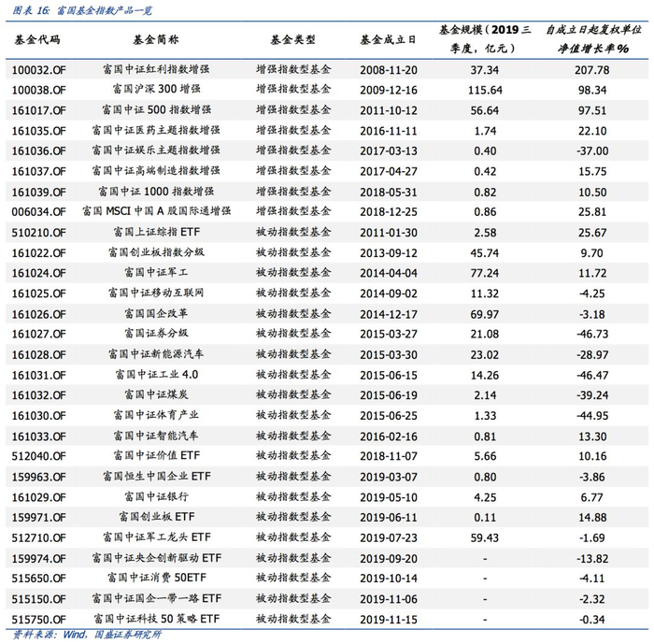This screenshot has width=654, height=644.
Task: Click the 富国中证银行 fund name
Action: pos(156,496)
